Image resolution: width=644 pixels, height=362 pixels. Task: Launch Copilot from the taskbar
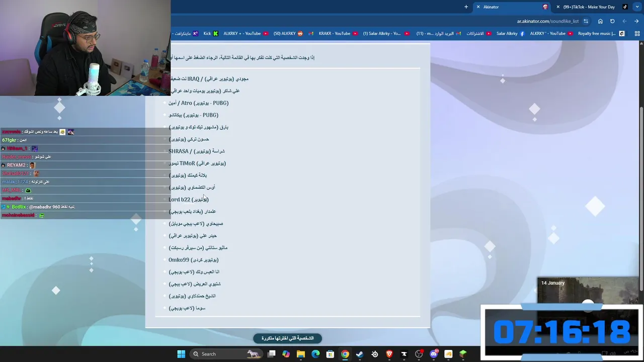pos(286,354)
